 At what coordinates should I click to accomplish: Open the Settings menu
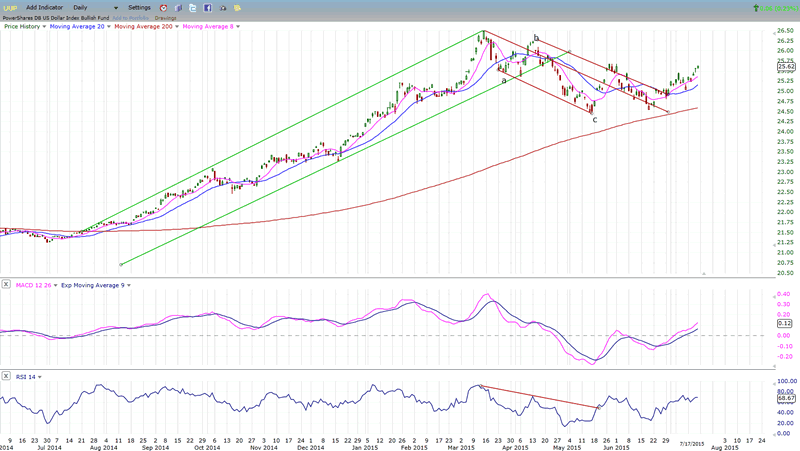(x=140, y=7)
